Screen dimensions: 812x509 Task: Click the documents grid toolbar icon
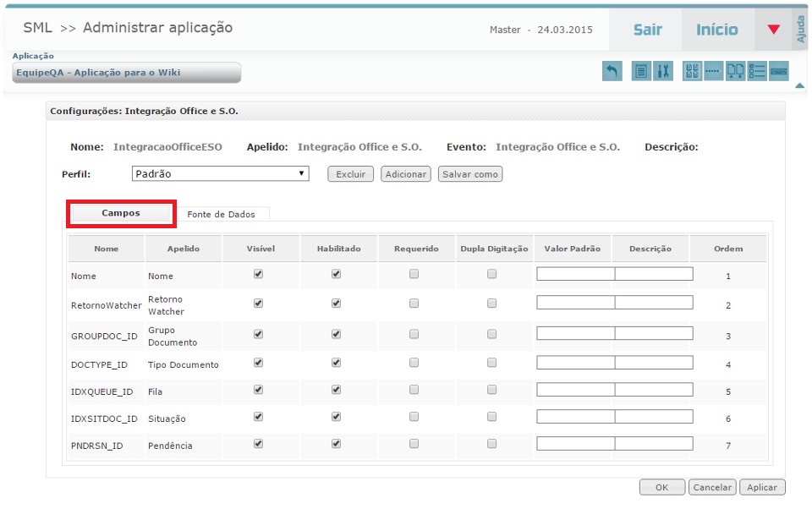(x=692, y=70)
